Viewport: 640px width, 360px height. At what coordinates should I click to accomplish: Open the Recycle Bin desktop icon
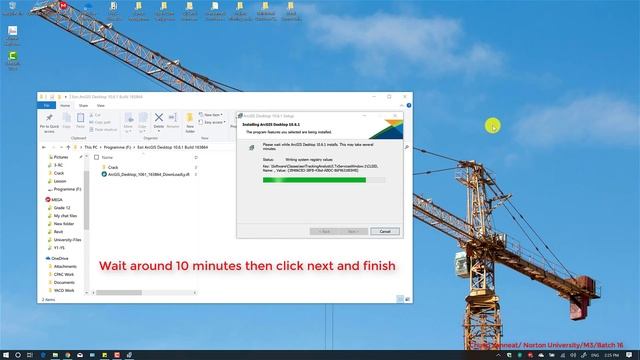tap(13, 9)
